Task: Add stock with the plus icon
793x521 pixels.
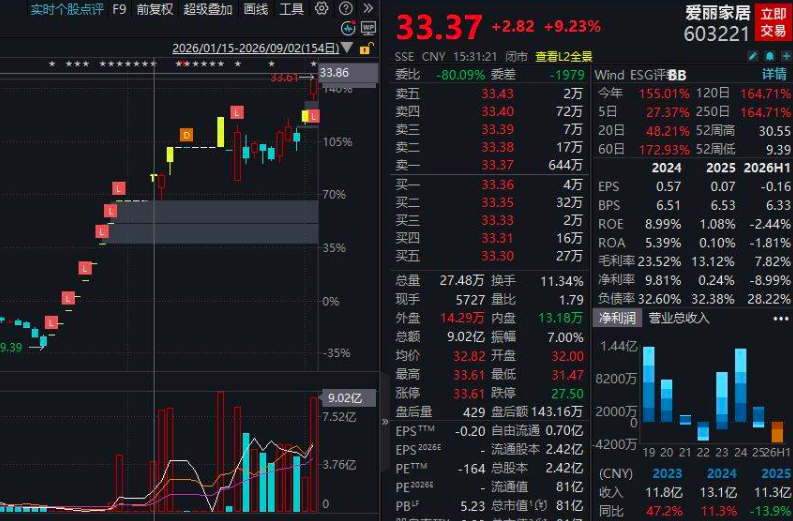Action: [x=786, y=56]
